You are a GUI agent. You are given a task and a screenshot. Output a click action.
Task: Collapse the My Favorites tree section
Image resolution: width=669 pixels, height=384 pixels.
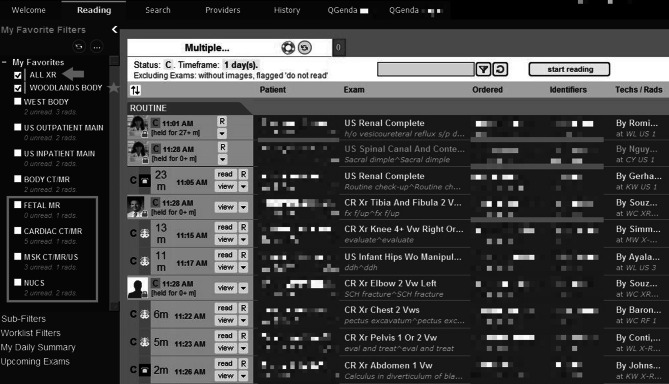pyautogui.click(x=4, y=62)
